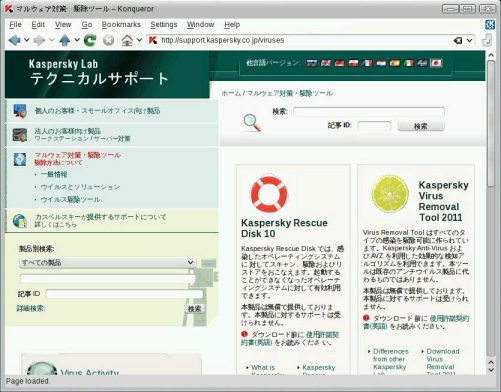Select the Spanish flag language version
501x392 pixels.
(395, 63)
